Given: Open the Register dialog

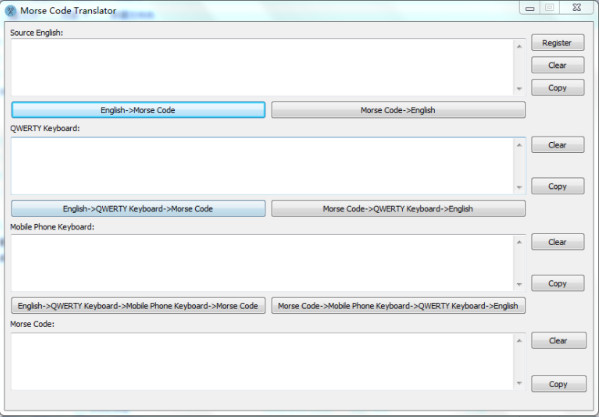Looking at the screenshot, I should [557, 43].
